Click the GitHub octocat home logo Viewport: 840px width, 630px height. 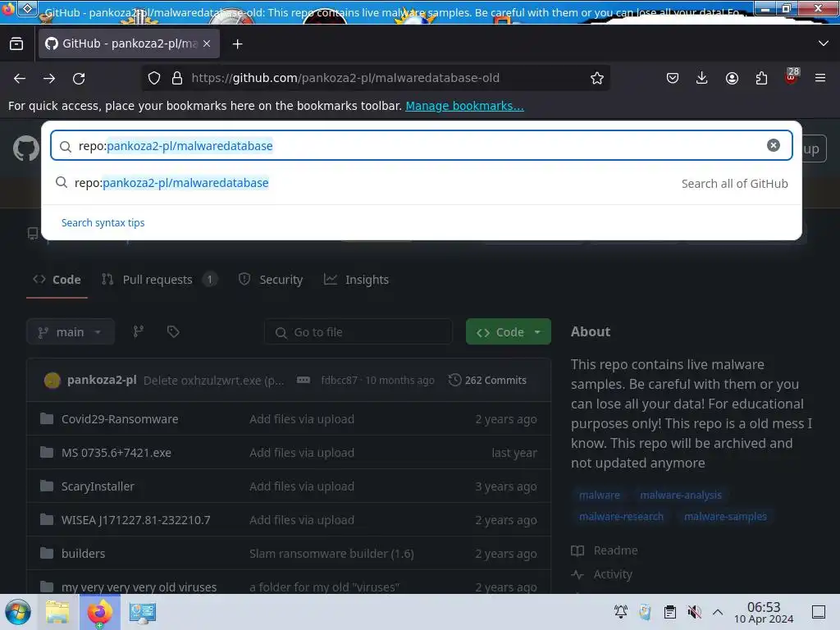pyautogui.click(x=25, y=148)
